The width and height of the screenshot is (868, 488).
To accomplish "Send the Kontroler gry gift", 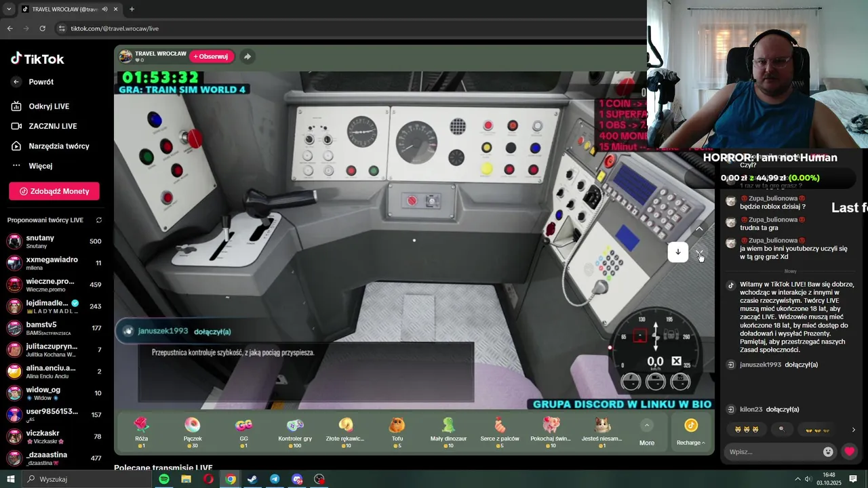I will pyautogui.click(x=295, y=432).
